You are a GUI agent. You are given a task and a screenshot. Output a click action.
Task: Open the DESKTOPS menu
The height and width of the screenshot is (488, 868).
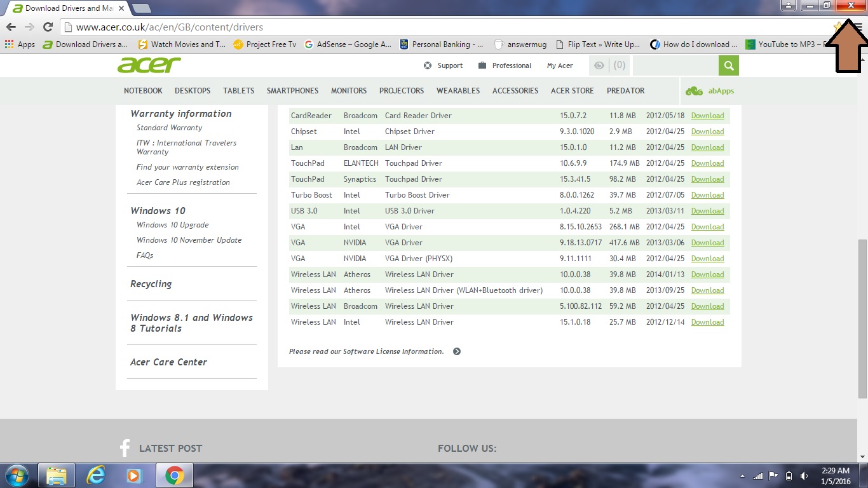coord(193,91)
